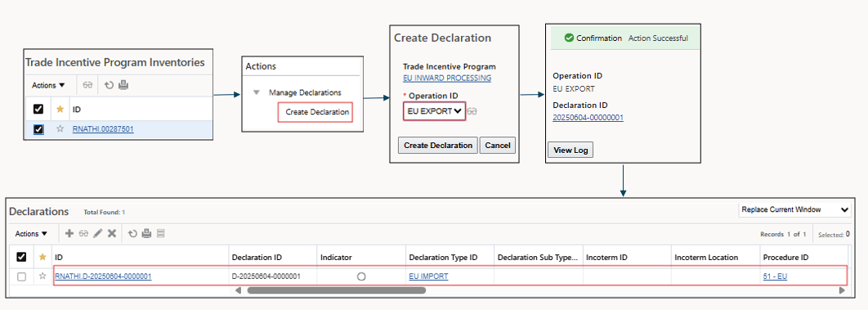Click the Cancel button
This screenshot has height=310, width=868.
pyautogui.click(x=498, y=145)
